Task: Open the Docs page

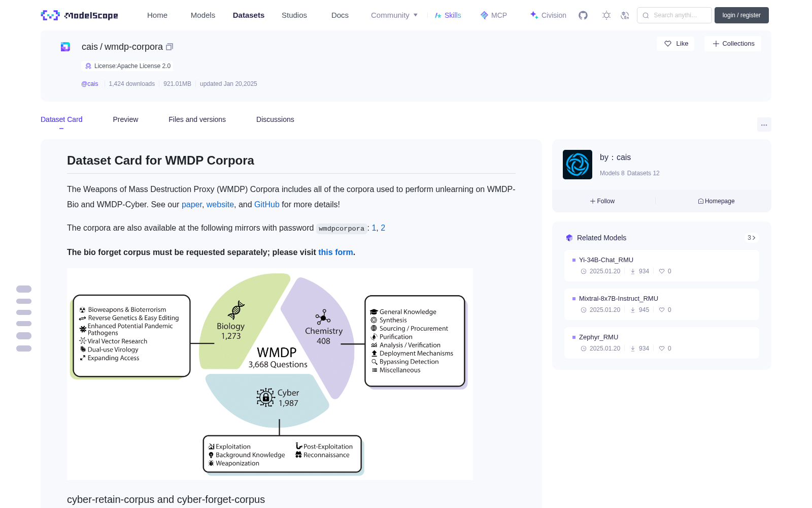Action: pos(340,15)
